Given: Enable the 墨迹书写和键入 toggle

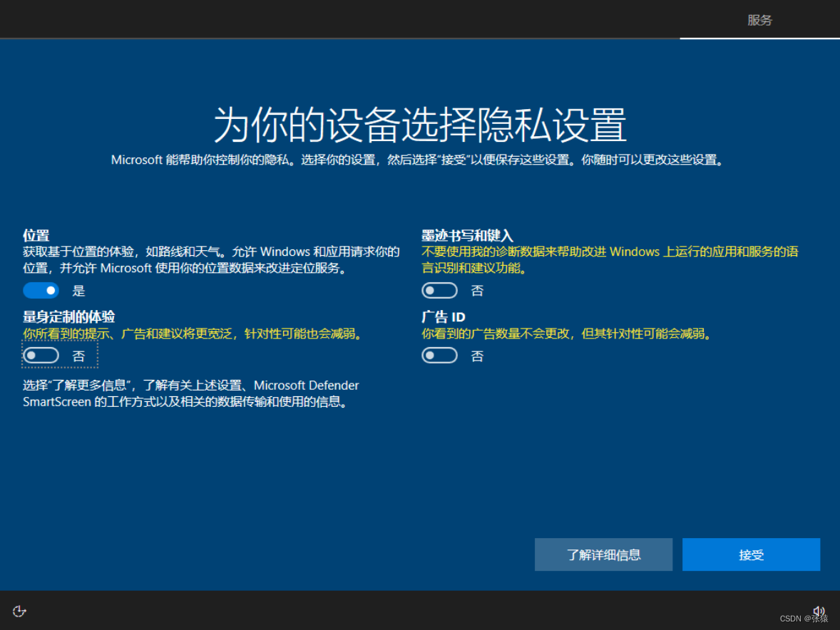Looking at the screenshot, I should click(x=439, y=291).
